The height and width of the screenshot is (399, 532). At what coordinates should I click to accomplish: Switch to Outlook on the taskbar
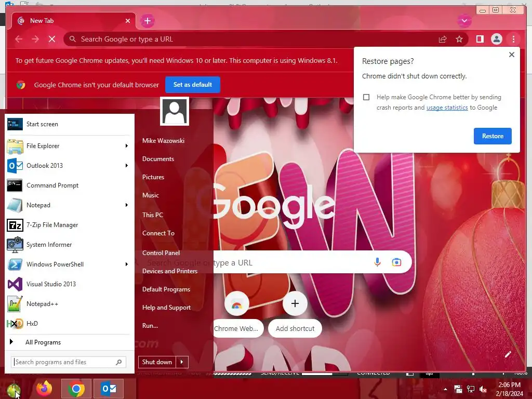[109, 389]
